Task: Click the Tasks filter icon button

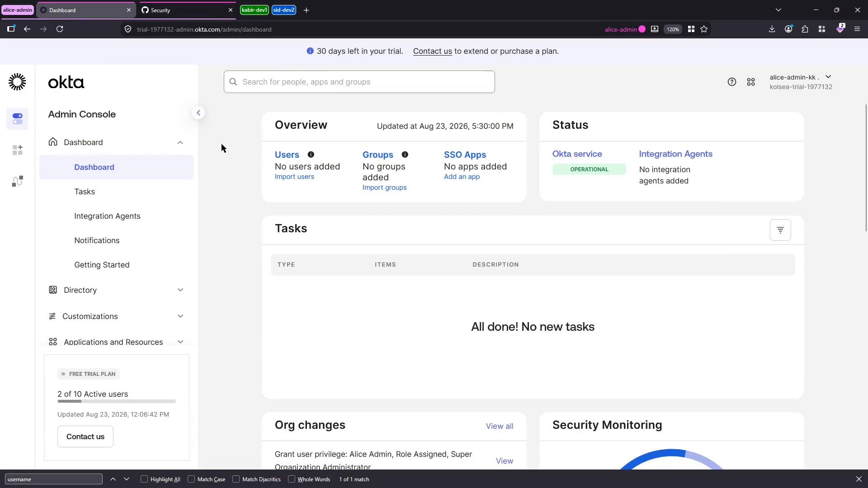Action: 780,230
